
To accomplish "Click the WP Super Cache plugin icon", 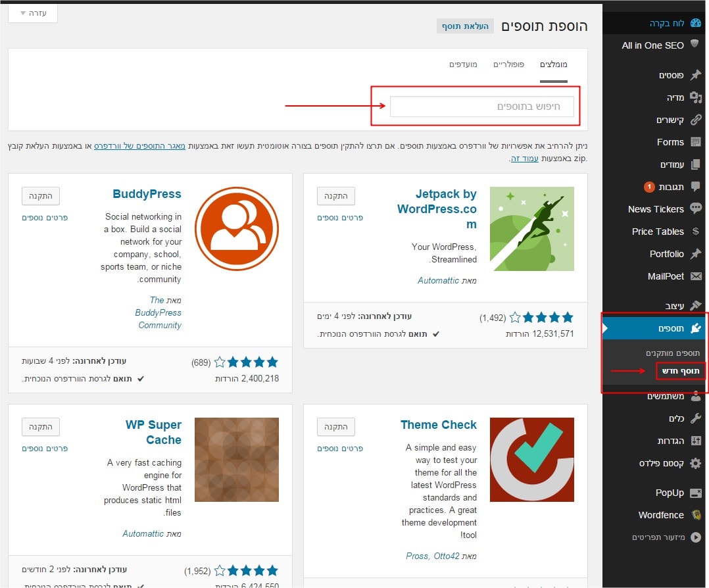I will [x=237, y=460].
